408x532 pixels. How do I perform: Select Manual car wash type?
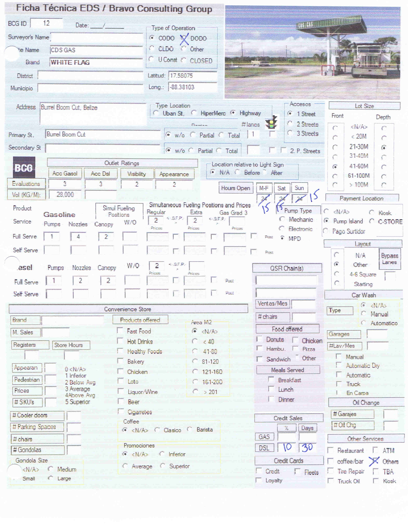coord(364,313)
